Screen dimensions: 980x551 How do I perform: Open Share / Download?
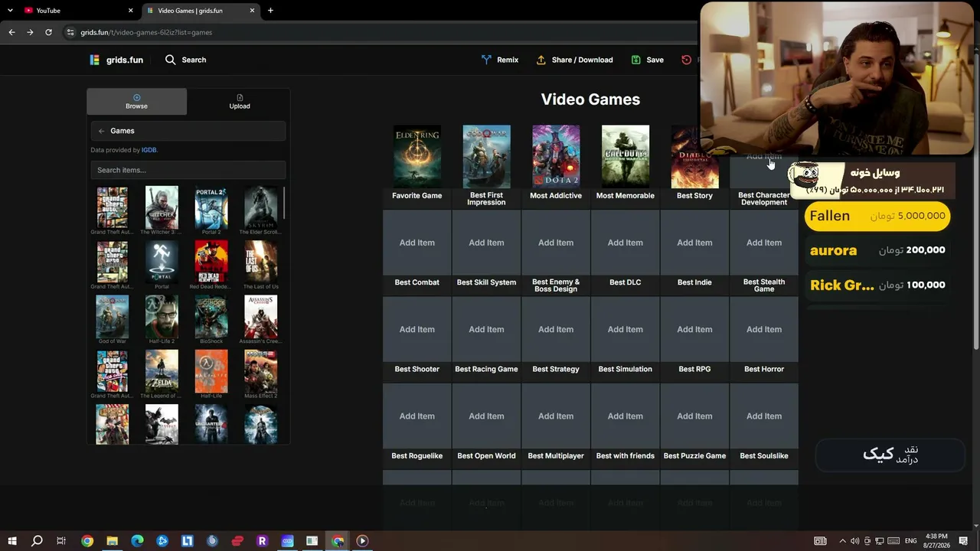(574, 60)
